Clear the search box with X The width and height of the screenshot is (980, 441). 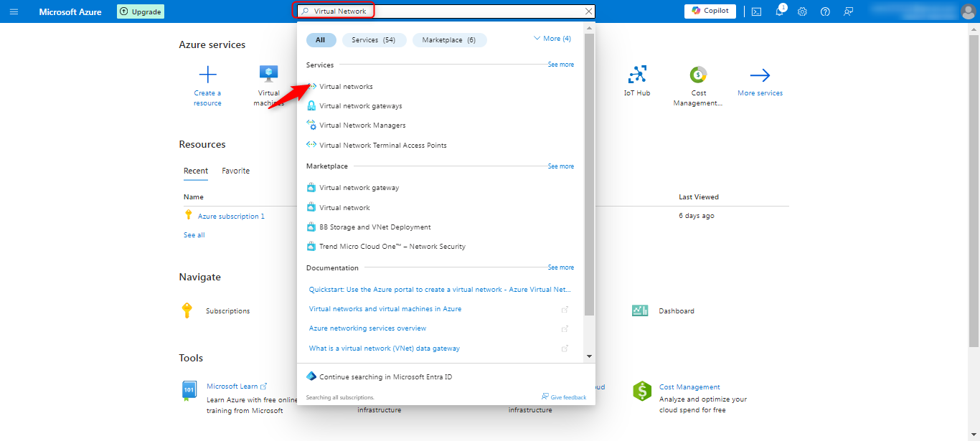(589, 11)
